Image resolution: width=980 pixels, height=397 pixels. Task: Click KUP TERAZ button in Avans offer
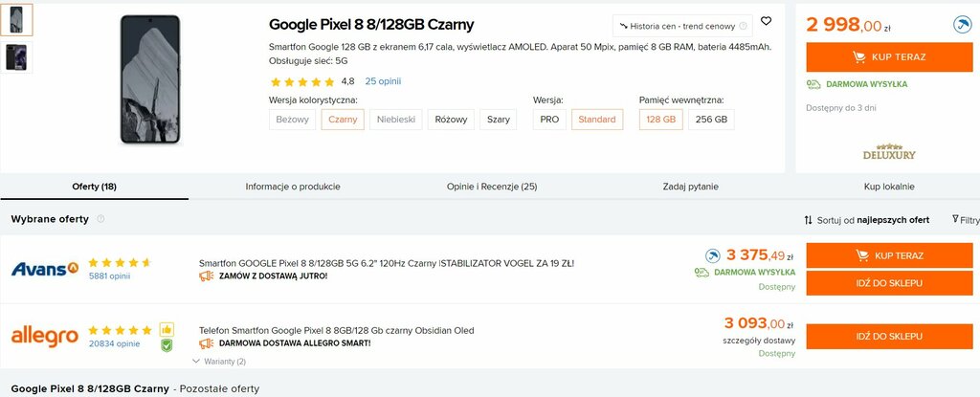click(x=889, y=255)
